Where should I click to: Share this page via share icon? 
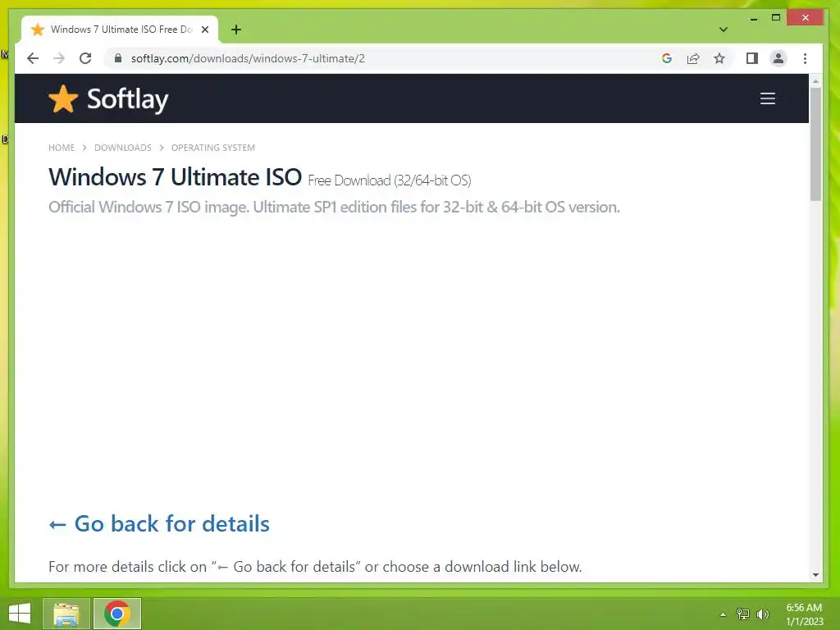pos(693,58)
